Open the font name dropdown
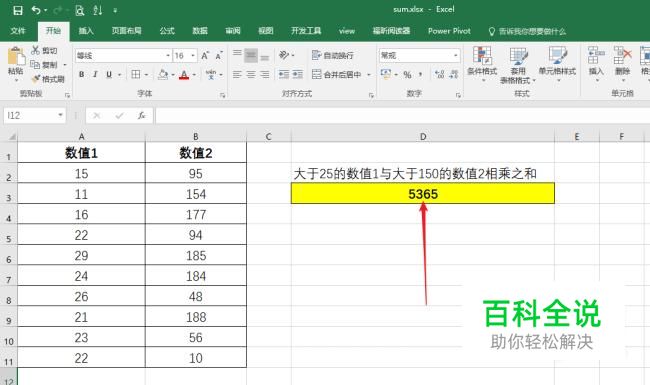650x385 pixels. point(168,56)
